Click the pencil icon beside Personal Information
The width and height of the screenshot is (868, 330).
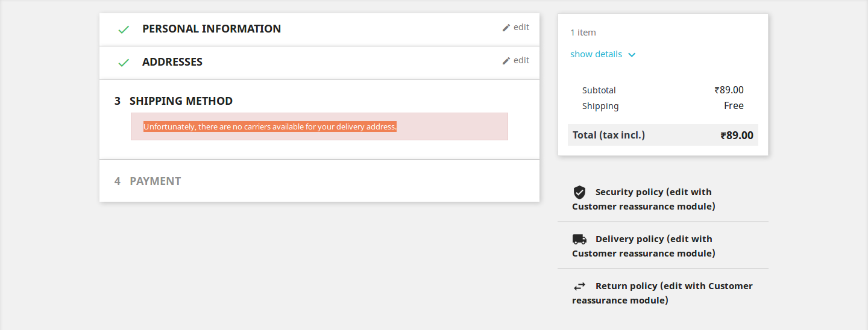point(506,28)
